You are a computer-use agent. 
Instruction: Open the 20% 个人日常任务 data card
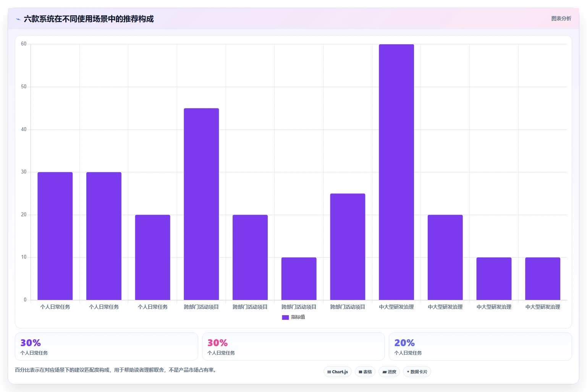click(480, 347)
